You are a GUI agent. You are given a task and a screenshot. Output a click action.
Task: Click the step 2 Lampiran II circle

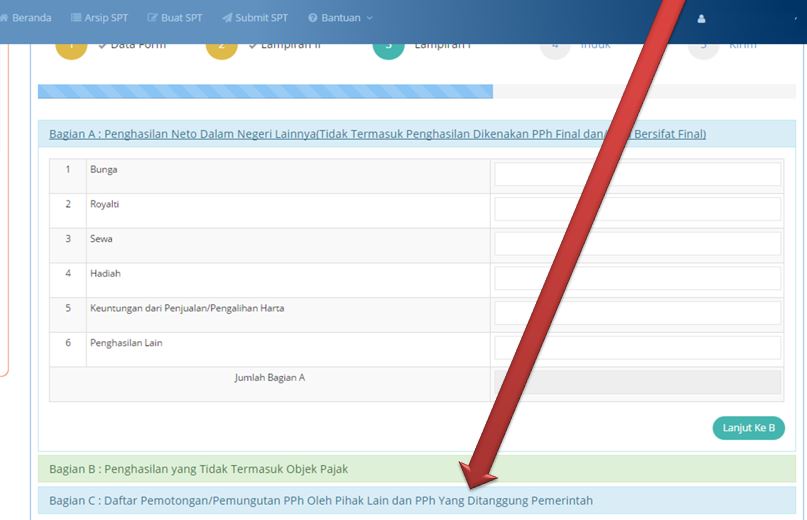pyautogui.click(x=222, y=51)
